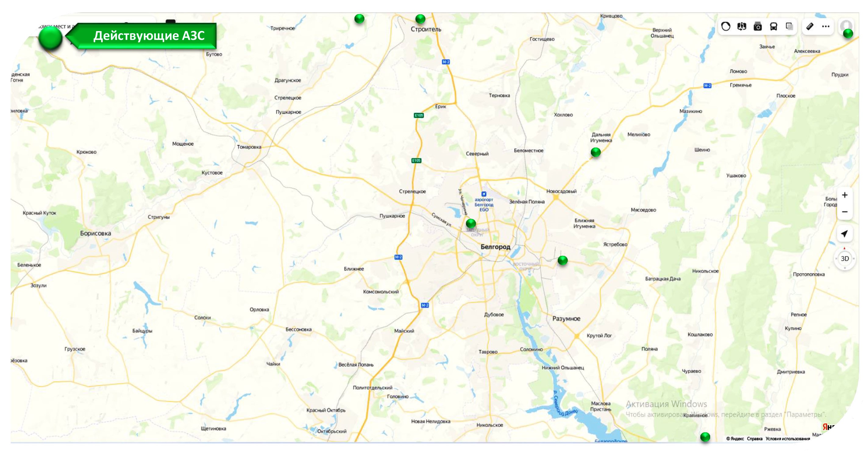Click the Ближняя Игуменка label
The image size is (868, 452).
[585, 223]
